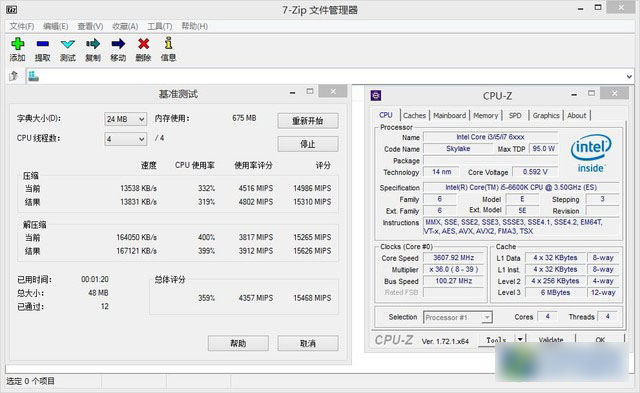The width and height of the screenshot is (640, 393).
Task: Click the Add (添加) green plus icon
Action: pos(18,44)
